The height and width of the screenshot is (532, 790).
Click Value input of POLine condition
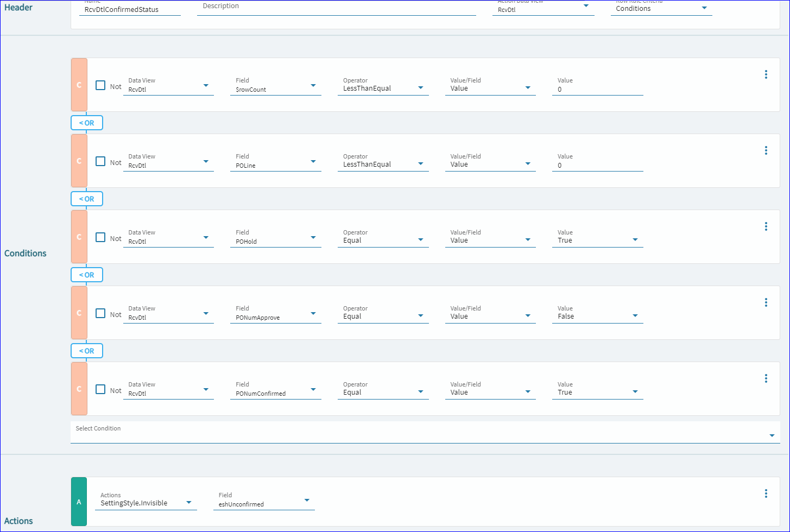pos(598,162)
